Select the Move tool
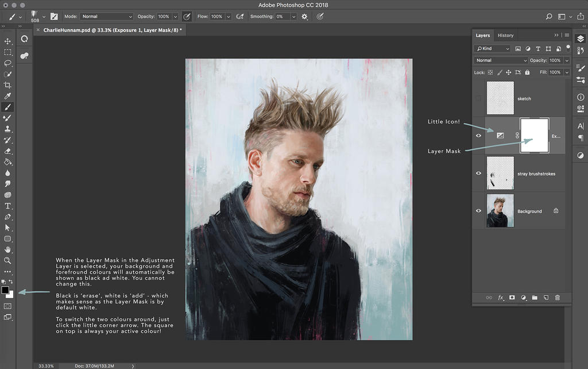The image size is (588, 369). [8, 41]
